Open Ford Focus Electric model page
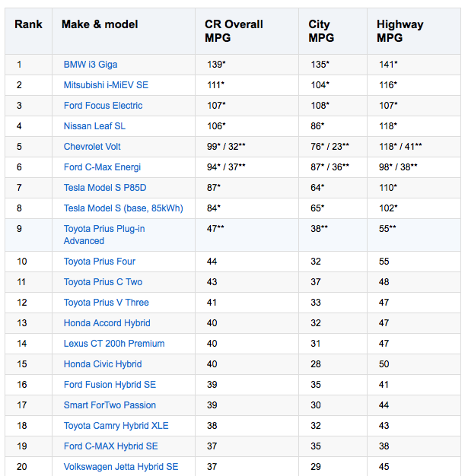The image size is (468, 476). coord(103,106)
